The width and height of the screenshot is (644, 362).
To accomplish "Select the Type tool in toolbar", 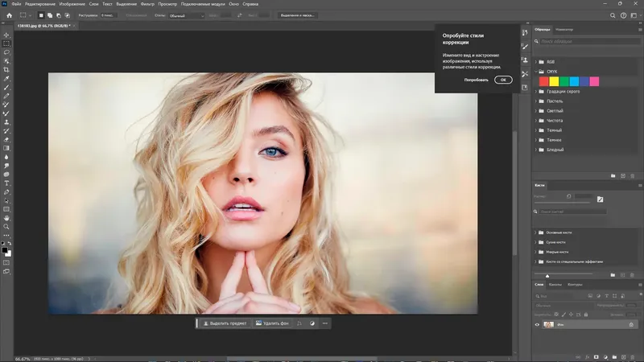I will click(6, 183).
